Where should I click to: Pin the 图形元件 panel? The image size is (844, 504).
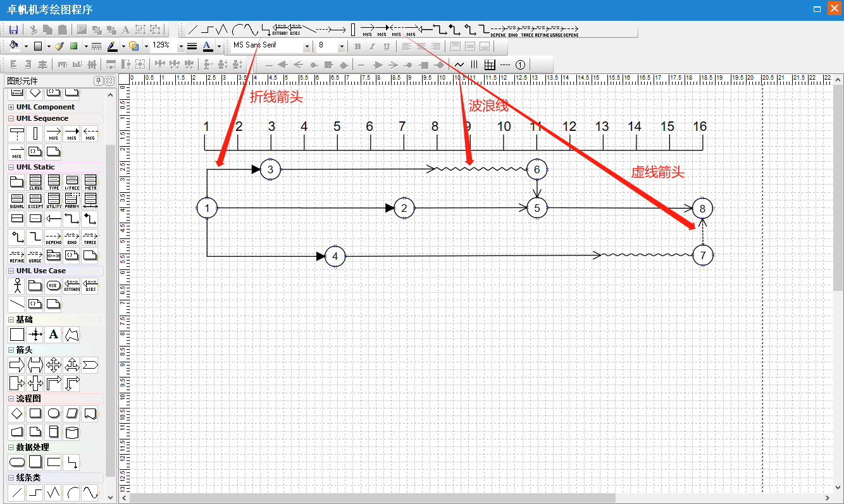pyautogui.click(x=99, y=81)
